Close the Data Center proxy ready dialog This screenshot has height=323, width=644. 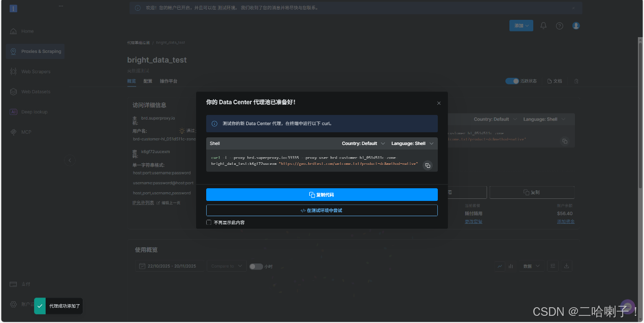coord(439,103)
